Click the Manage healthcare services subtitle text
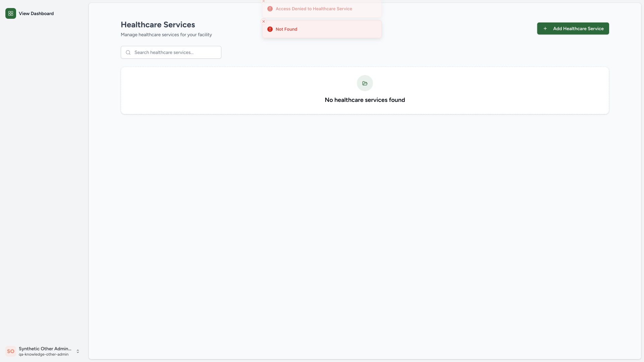The image size is (644, 362). [x=166, y=35]
